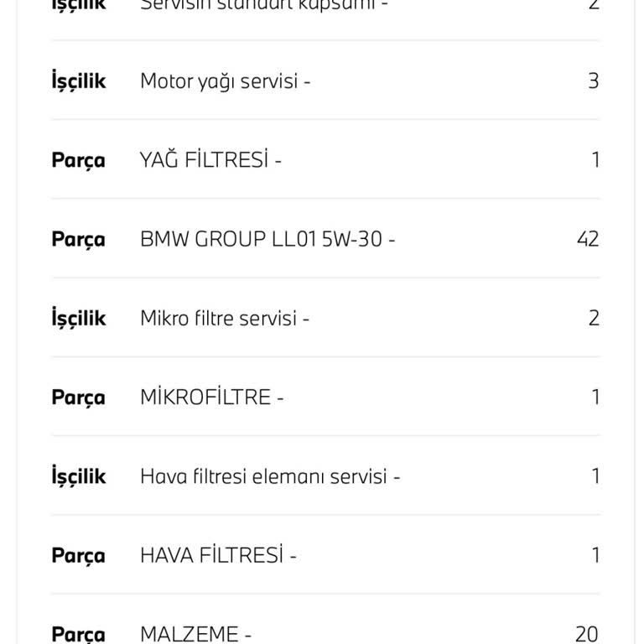Click the YAĞ FİLTRESİ part entry
The width and height of the screenshot is (644, 644).
(x=210, y=160)
